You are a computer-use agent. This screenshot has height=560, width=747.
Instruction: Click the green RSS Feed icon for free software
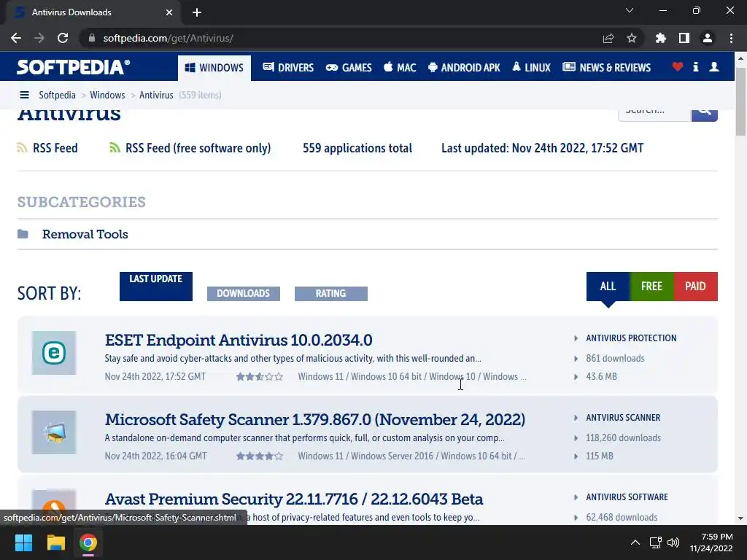(x=115, y=148)
